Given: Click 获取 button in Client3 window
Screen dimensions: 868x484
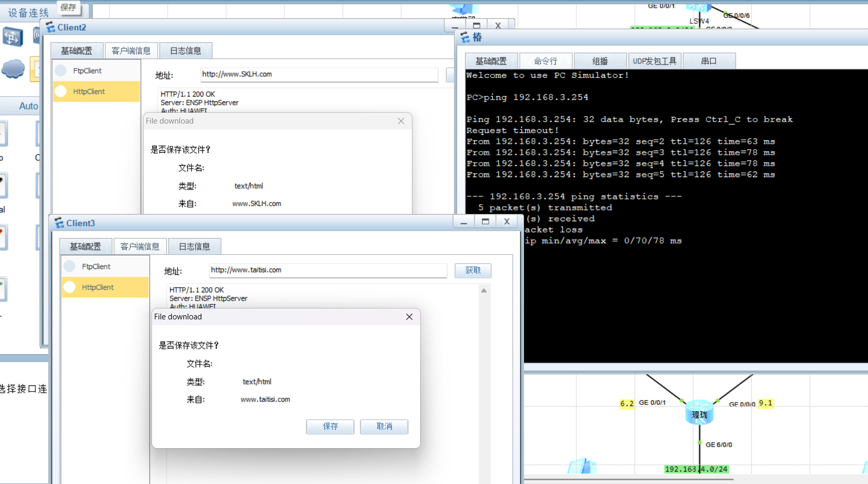Looking at the screenshot, I should pyautogui.click(x=473, y=271).
